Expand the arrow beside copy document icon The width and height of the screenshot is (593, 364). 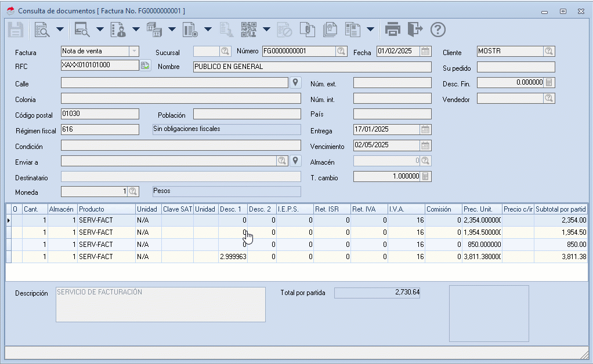(x=371, y=30)
